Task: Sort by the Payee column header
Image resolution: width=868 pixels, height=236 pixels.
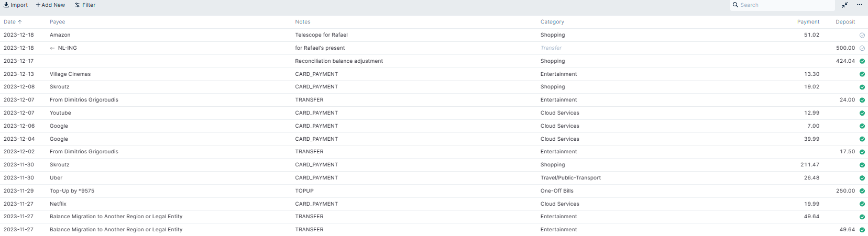Action: pyautogui.click(x=58, y=22)
